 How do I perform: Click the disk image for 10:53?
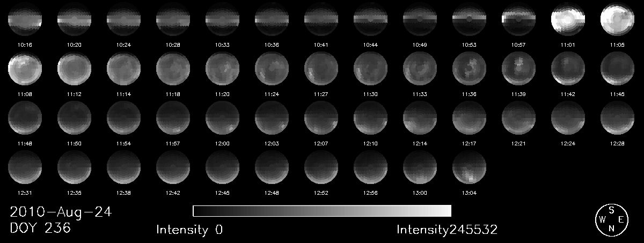click(470, 19)
